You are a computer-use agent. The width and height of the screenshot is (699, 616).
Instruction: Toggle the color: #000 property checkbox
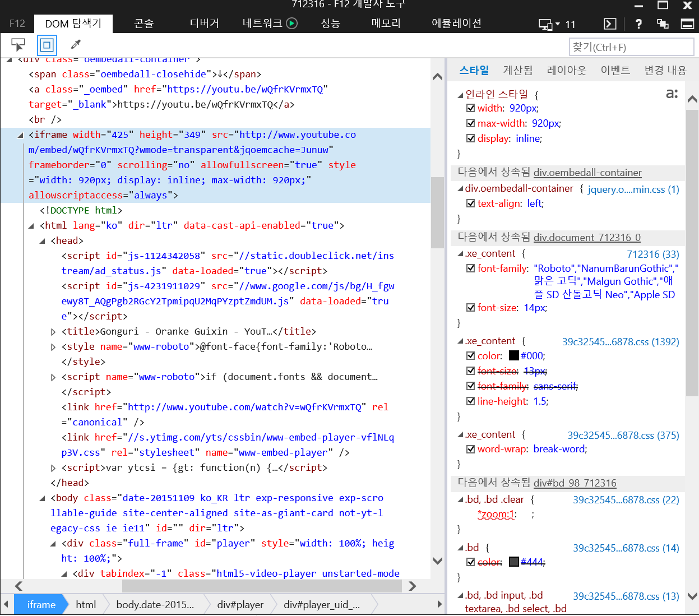click(471, 356)
